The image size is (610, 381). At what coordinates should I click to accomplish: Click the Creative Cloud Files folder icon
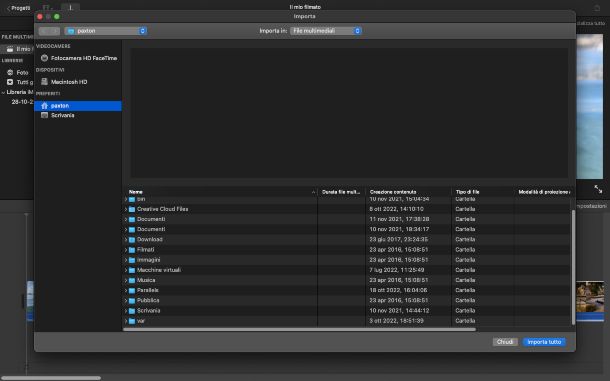point(132,209)
